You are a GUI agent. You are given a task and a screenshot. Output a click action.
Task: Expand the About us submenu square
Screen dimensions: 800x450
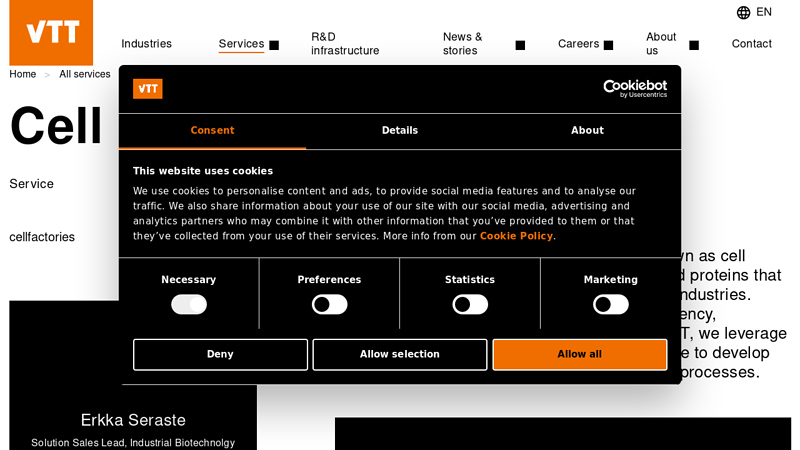point(694,45)
